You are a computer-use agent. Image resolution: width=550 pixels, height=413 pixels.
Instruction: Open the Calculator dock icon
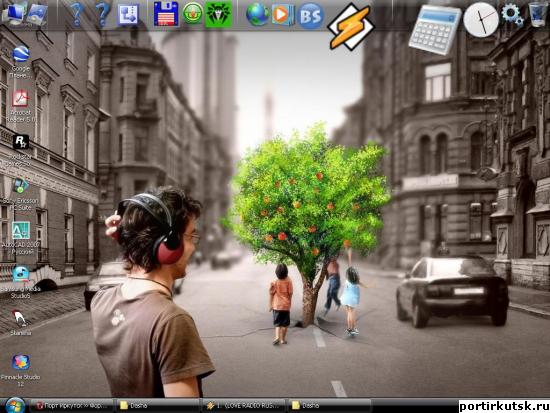coord(435,29)
